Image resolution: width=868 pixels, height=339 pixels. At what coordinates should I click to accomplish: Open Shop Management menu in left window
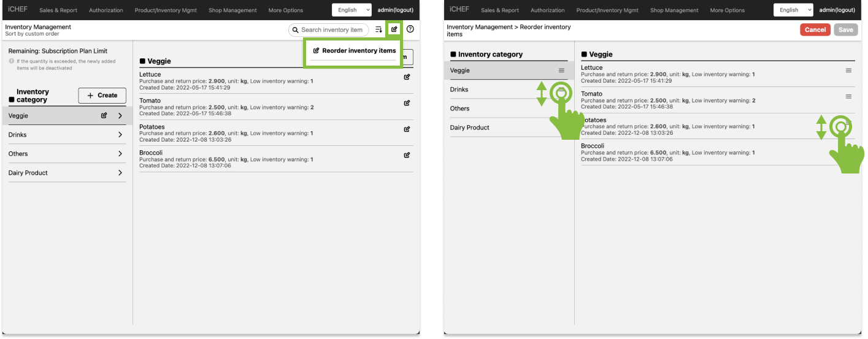232,10
